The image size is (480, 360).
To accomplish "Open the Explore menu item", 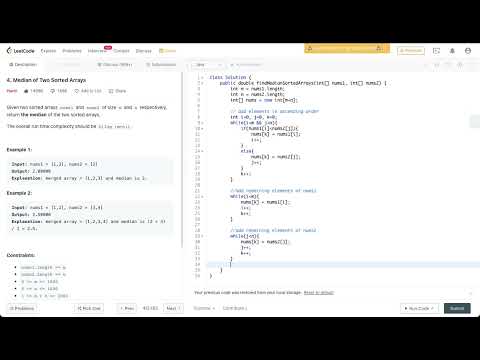I will [x=48, y=51].
